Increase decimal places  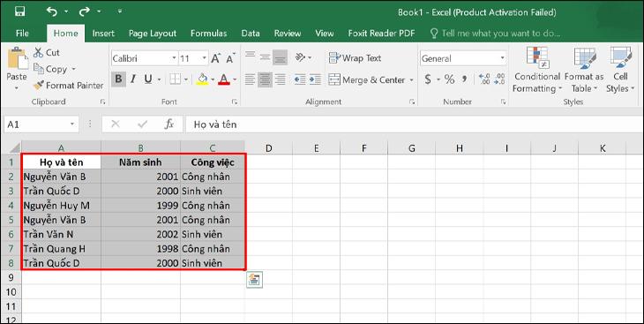(484, 79)
